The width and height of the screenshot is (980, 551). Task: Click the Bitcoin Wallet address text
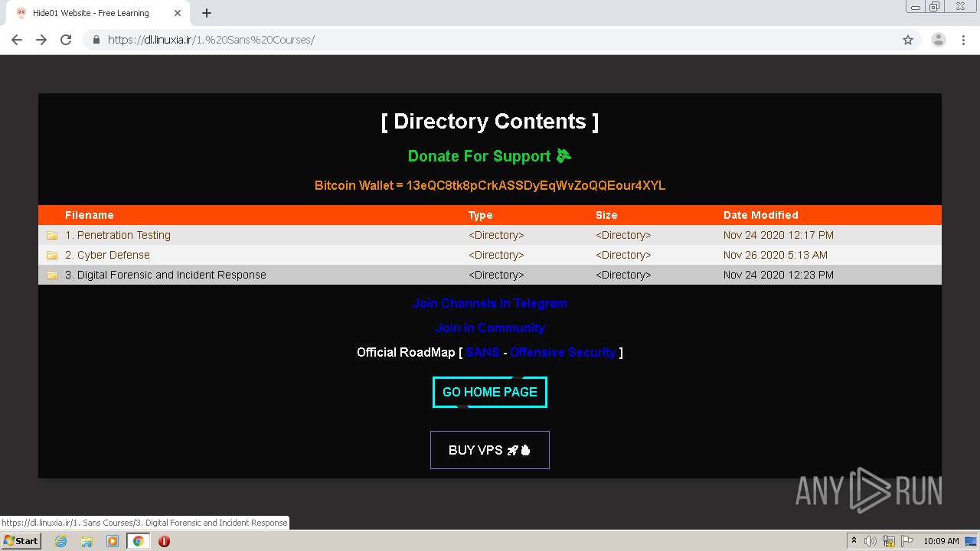pyautogui.click(x=490, y=185)
